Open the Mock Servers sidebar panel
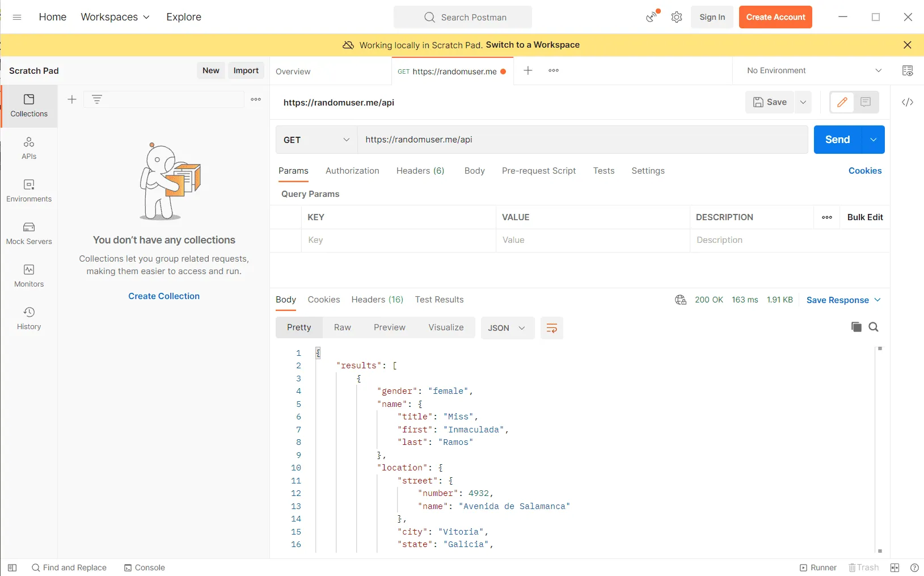This screenshot has width=924, height=576. [x=29, y=233]
